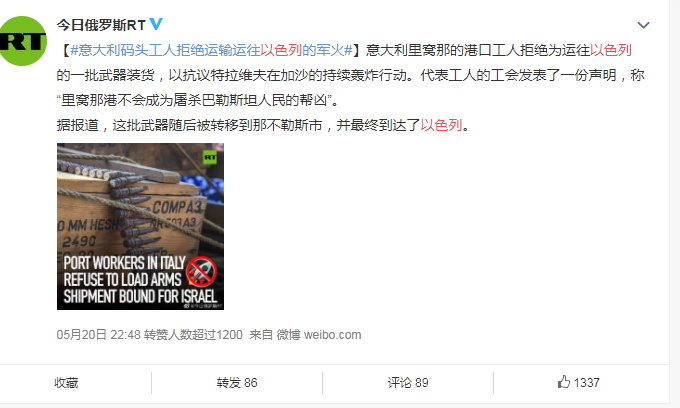Viewport: 680px width, 408px height.
Task: Click image caption PORT WORKERS IN ITALY
Action: 124,263
